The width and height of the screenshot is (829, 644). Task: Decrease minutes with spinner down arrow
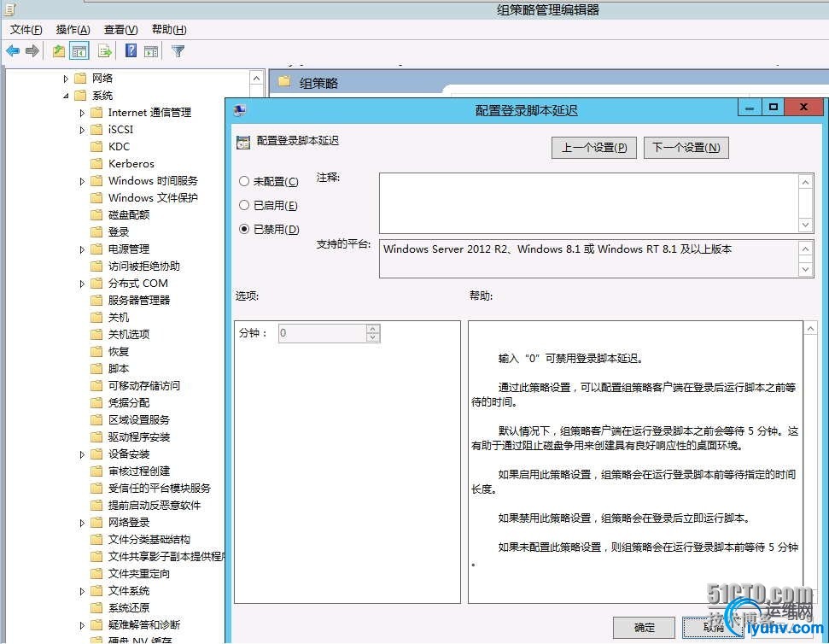click(x=373, y=337)
